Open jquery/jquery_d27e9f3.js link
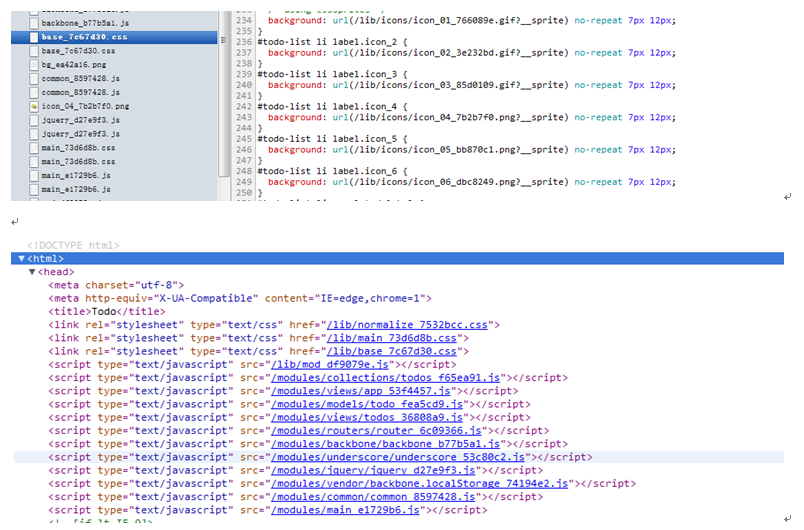 coord(373,471)
